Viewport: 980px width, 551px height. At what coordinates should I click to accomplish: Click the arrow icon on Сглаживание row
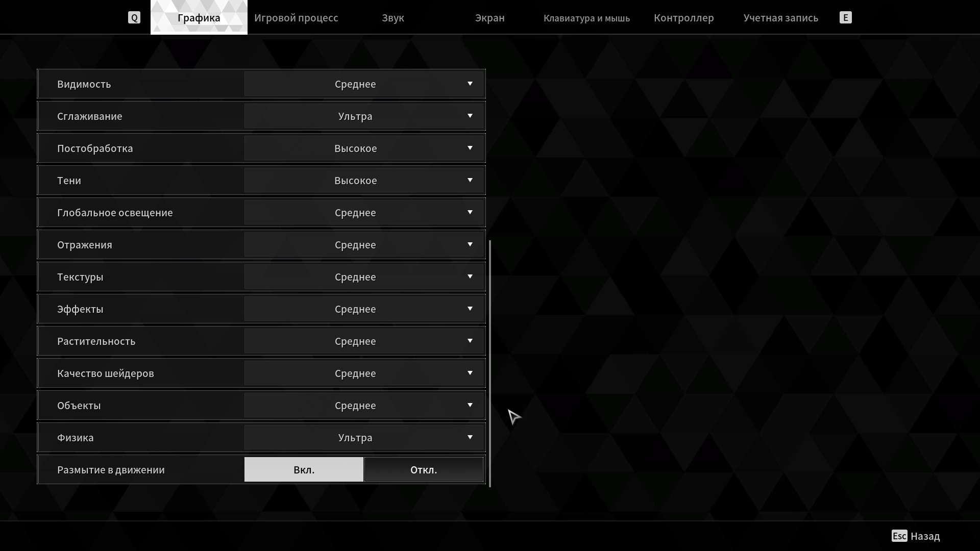[470, 116]
